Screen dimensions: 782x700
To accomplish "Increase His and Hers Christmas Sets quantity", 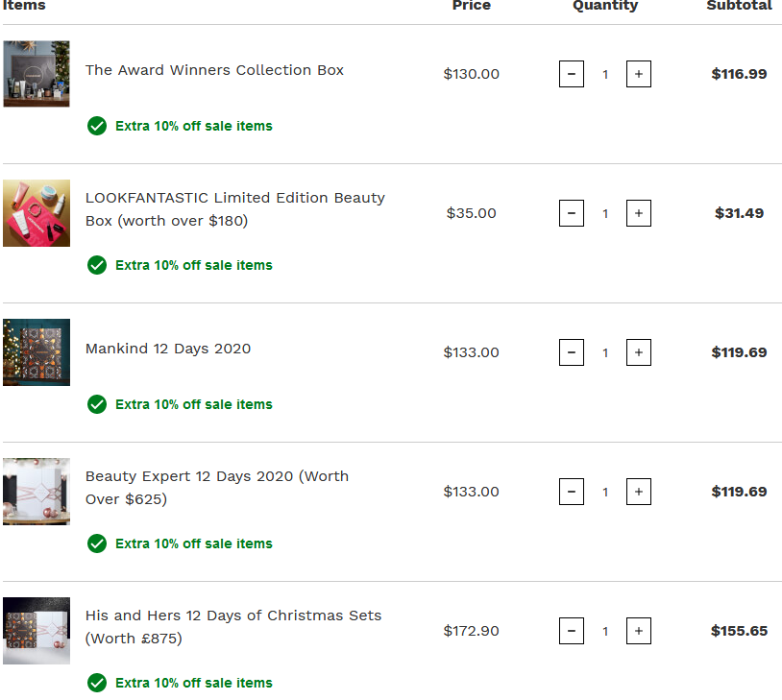I will [639, 631].
